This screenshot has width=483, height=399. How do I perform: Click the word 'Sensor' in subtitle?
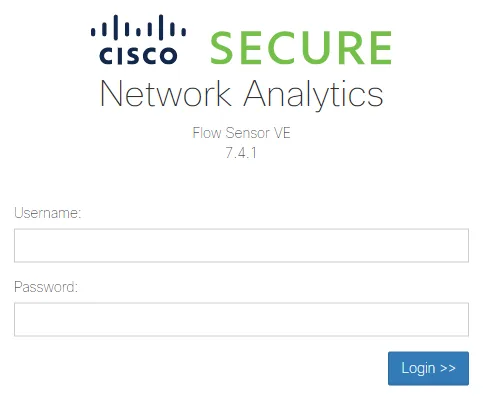(x=248, y=133)
